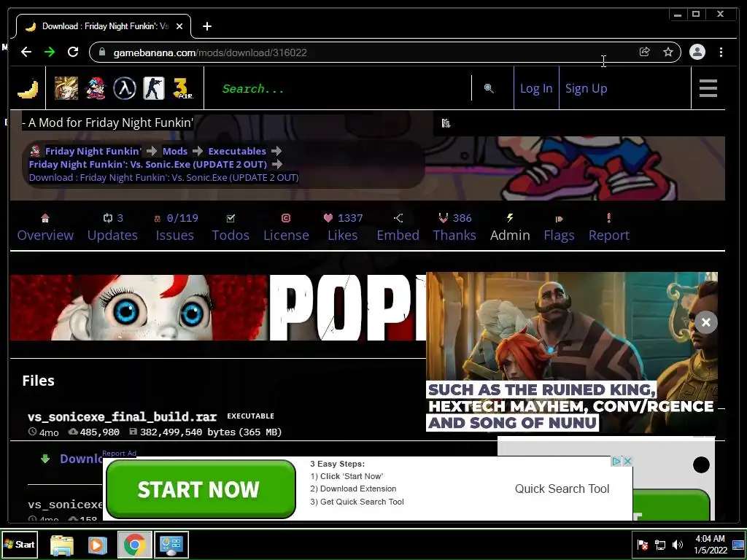Click the Poppy Playtime banner ad
The height and width of the screenshot is (560, 747).
[217, 308]
